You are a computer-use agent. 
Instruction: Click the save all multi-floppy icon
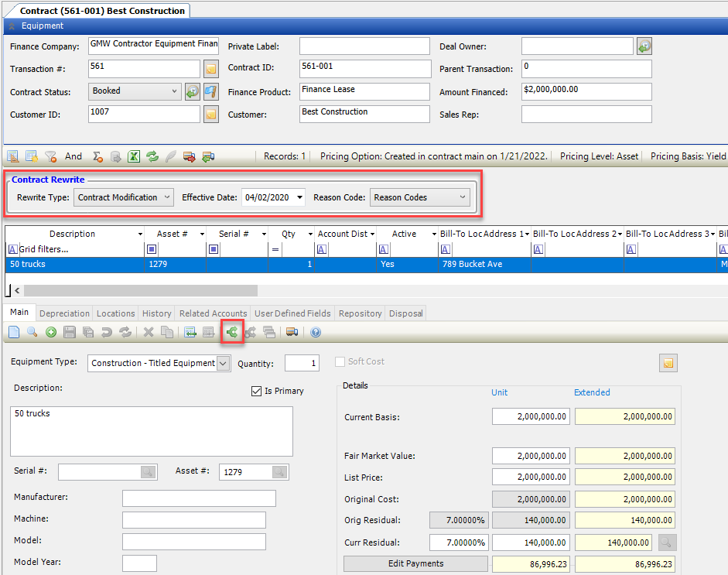(x=88, y=332)
